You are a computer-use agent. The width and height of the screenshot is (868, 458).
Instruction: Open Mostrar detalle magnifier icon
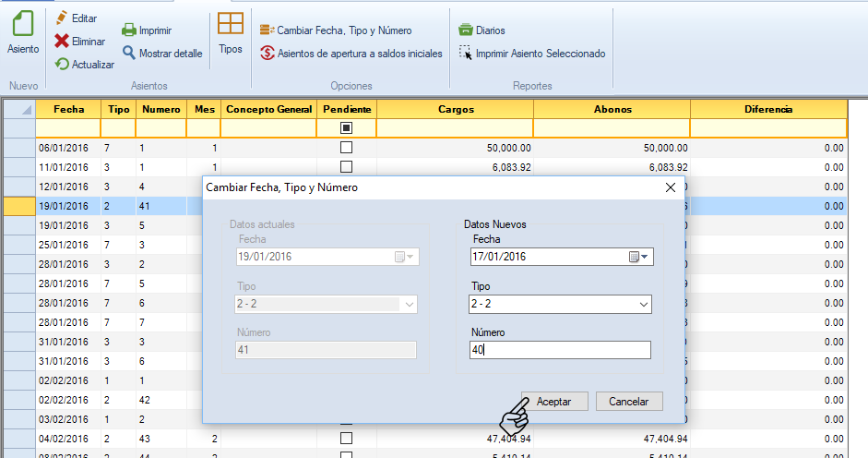click(x=129, y=54)
